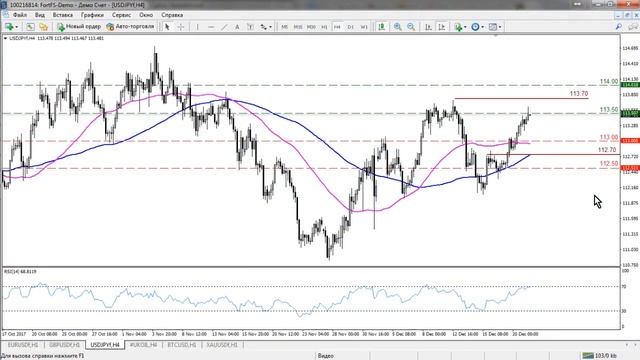
Task: Click the 113.00 level label
Action: 609,138
